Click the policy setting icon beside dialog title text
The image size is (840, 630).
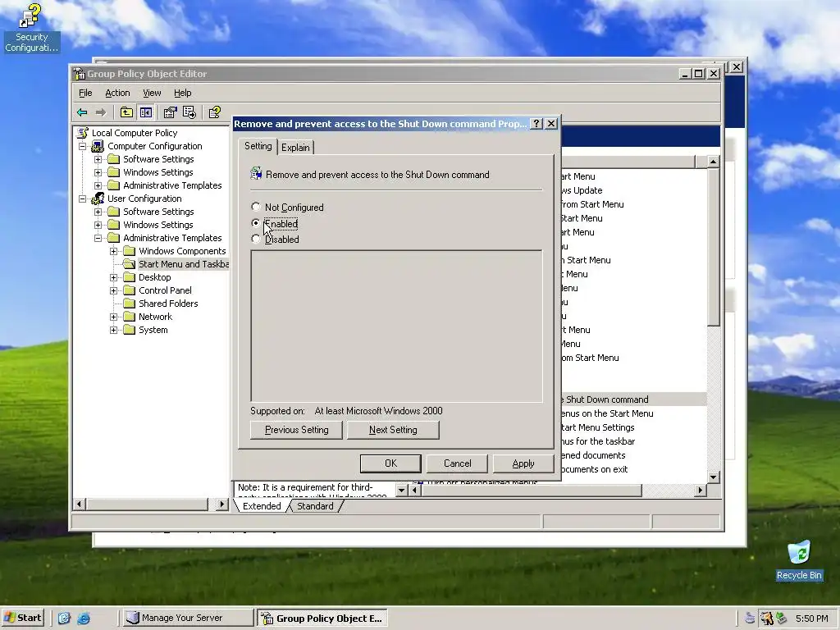pos(256,174)
